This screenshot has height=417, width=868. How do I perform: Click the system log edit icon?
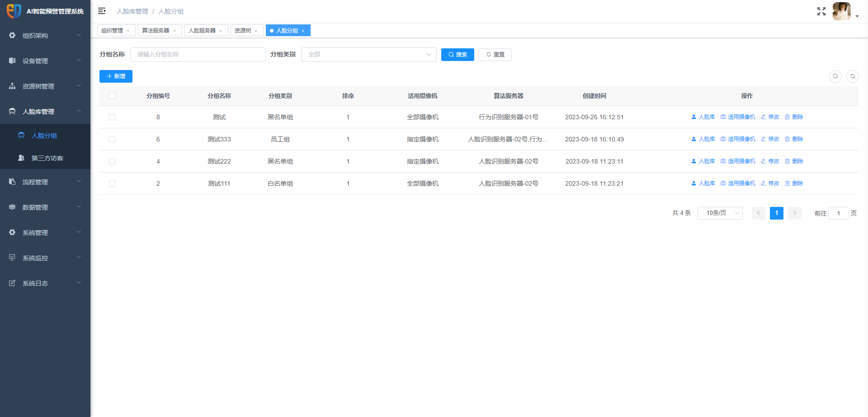click(12, 283)
